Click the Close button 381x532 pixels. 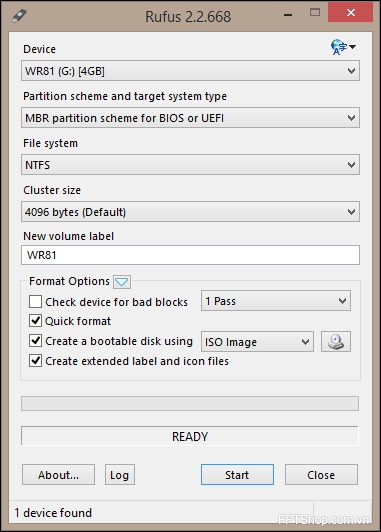321,475
